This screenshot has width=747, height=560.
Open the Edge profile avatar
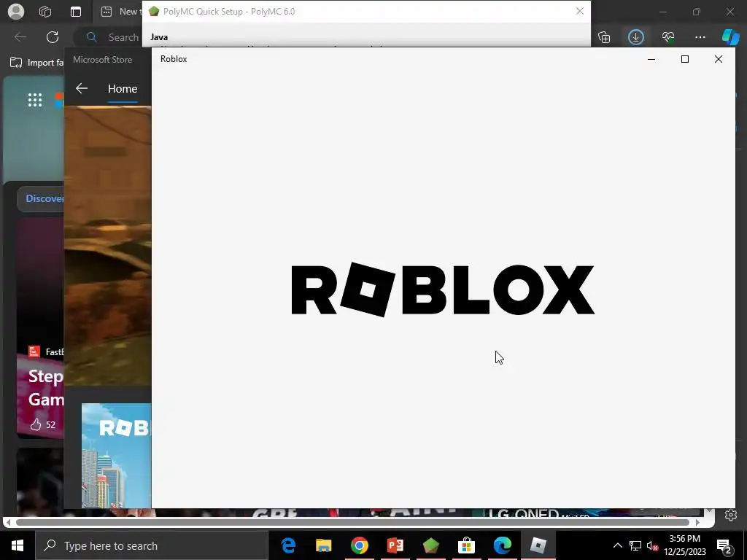tap(16, 12)
